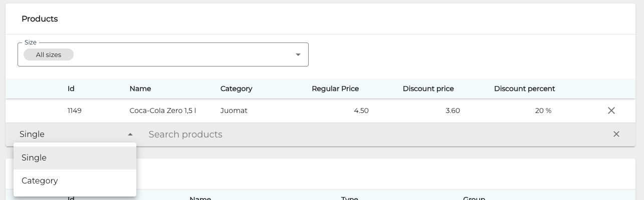This screenshot has width=644, height=200.
Task: Click the Name column header in Products
Action: (x=140, y=88)
